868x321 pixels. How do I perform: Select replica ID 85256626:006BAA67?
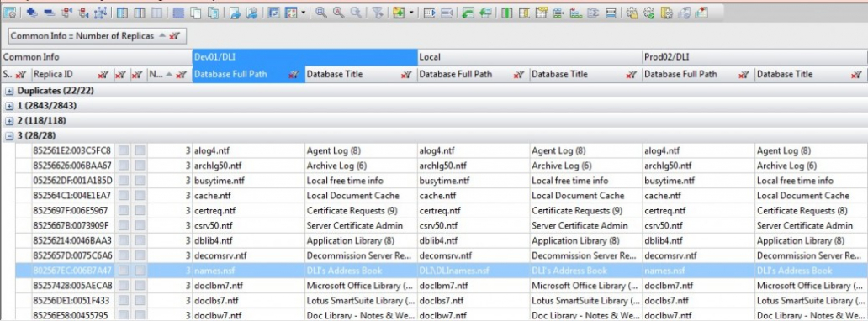pos(72,166)
